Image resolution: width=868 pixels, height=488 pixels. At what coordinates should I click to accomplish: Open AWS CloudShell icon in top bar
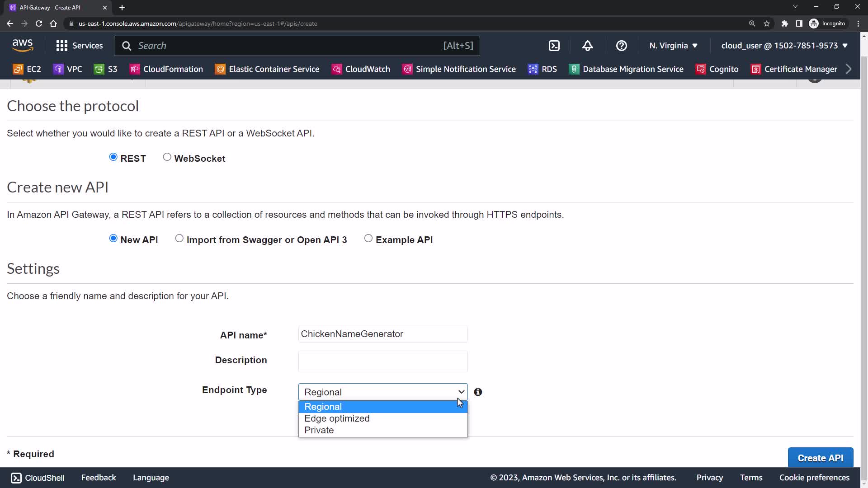[554, 46]
